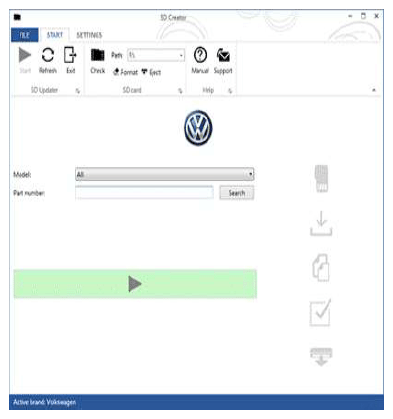Collapse the ribbon with the arrow
This screenshot has width=393, height=419.
(374, 90)
